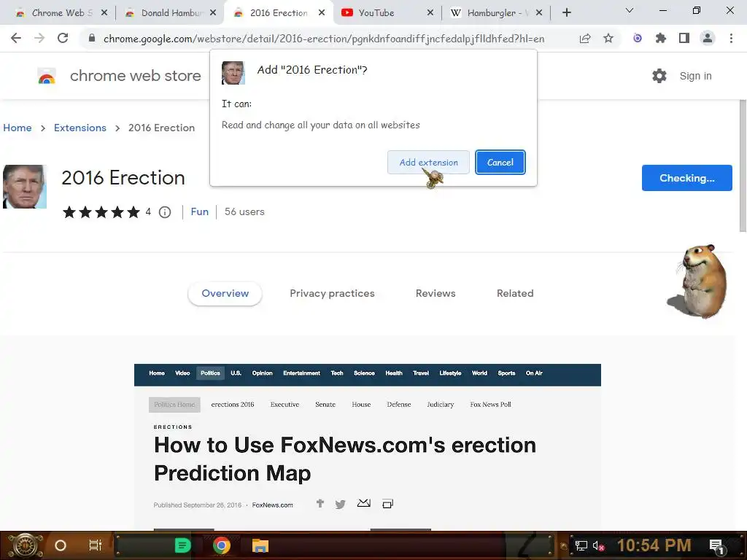Open the Fun category link

(x=200, y=211)
